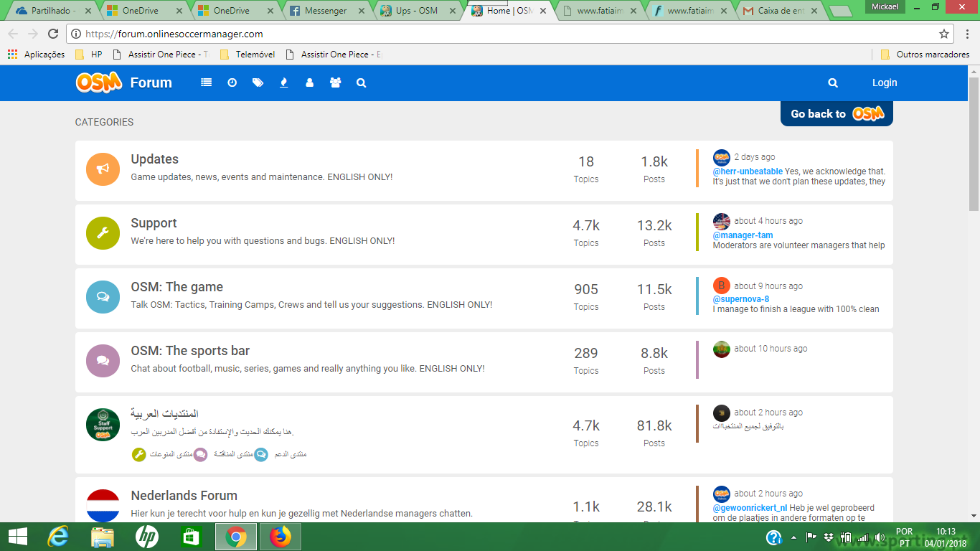
Task: Open the HP app from the taskbar
Action: [x=147, y=537]
